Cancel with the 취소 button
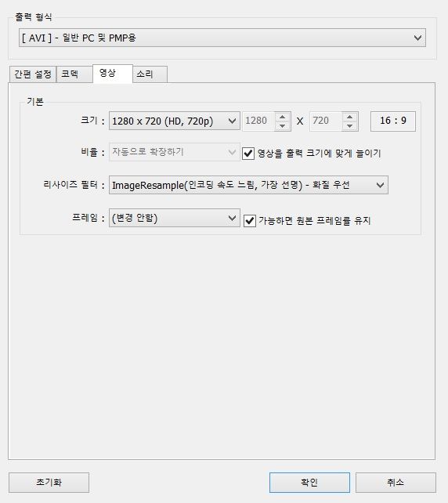 pyautogui.click(x=396, y=482)
